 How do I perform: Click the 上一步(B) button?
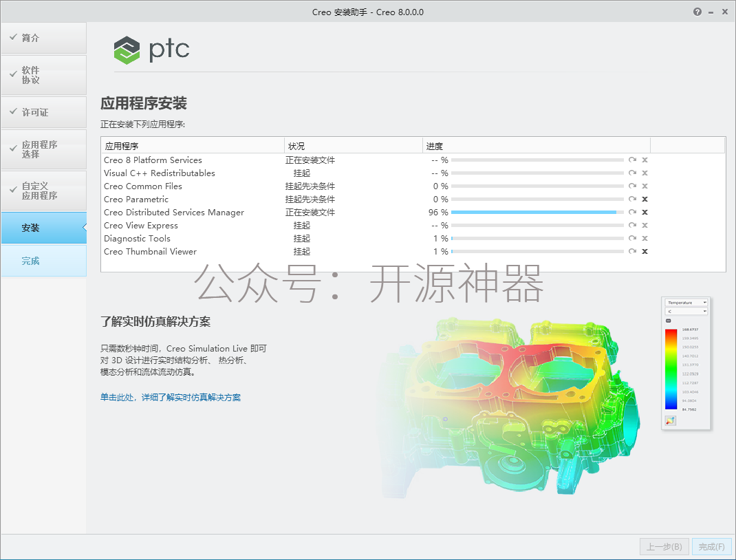tap(664, 547)
